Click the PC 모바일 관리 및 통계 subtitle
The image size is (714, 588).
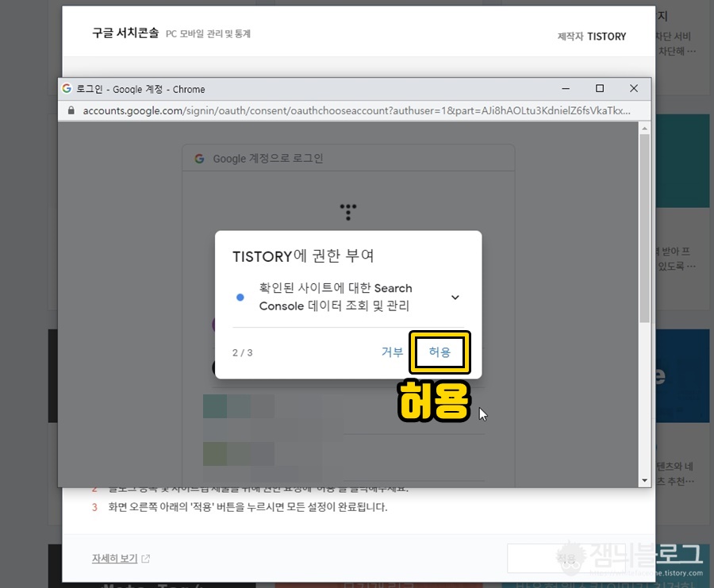coord(208,33)
